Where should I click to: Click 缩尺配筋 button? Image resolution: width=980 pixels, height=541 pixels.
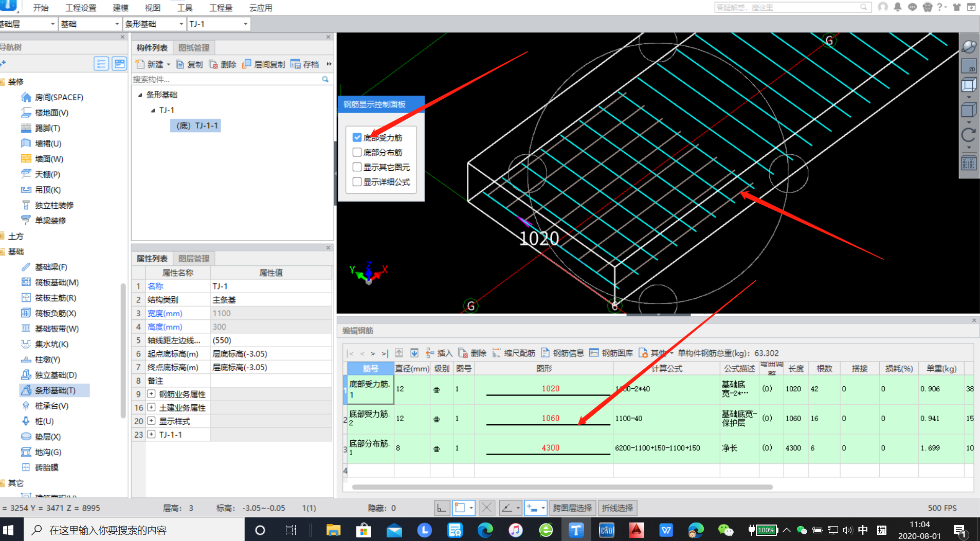click(x=514, y=353)
